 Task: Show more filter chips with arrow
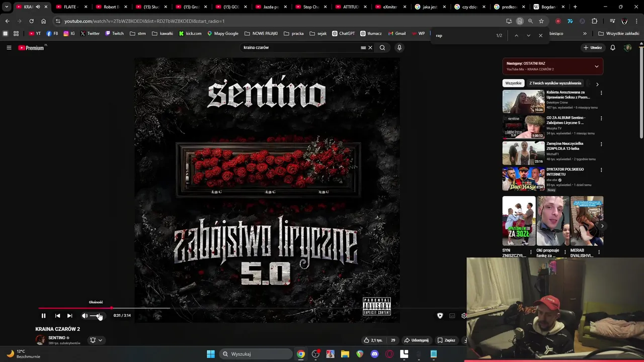(x=597, y=84)
